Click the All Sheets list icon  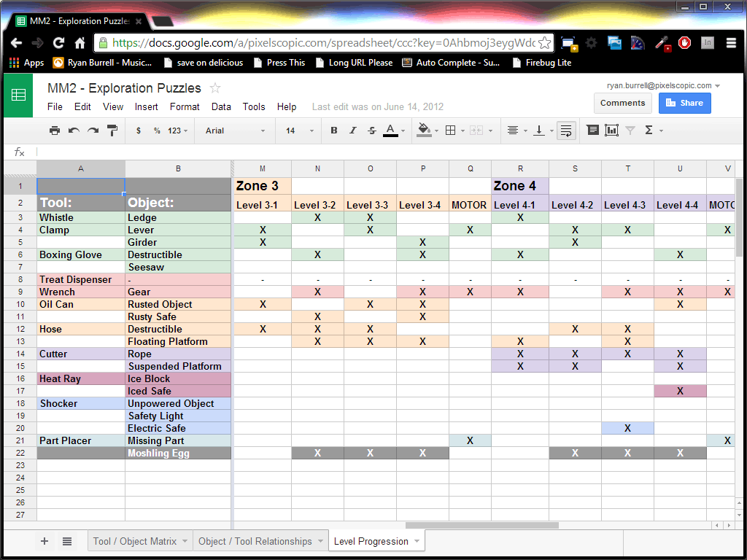tap(67, 541)
